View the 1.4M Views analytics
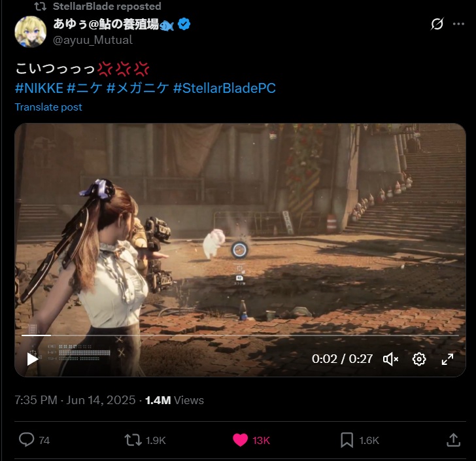The image size is (476, 461). click(174, 400)
